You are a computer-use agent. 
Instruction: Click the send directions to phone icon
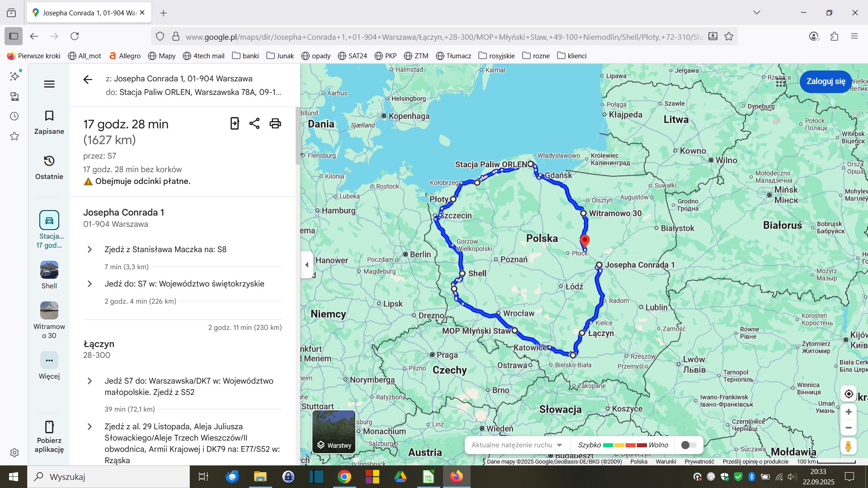tap(234, 123)
